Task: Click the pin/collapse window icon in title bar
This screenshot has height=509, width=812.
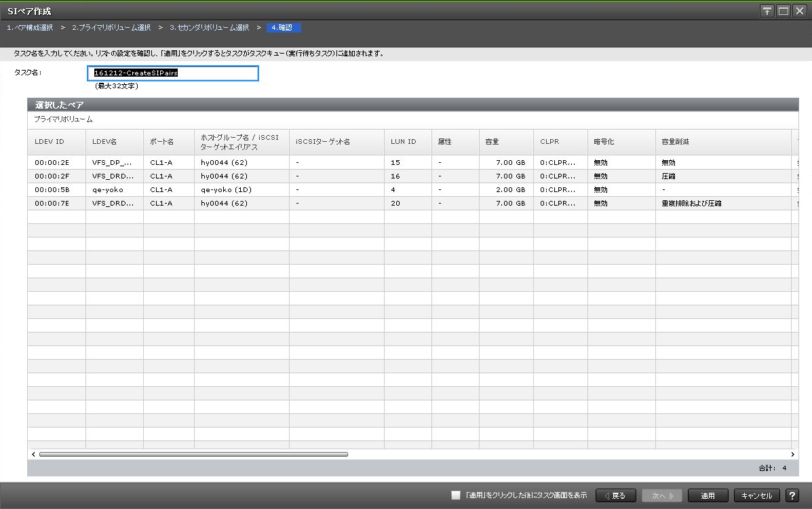Action: pos(767,12)
